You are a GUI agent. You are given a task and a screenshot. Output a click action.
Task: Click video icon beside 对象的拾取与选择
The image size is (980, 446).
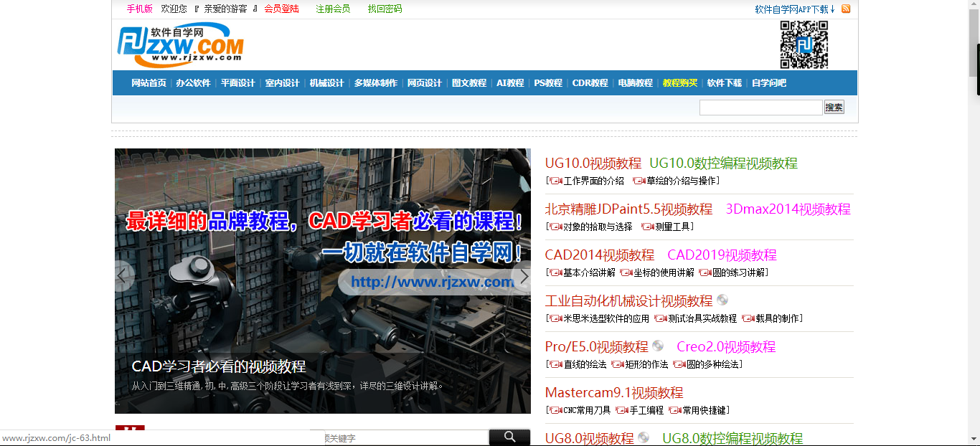coord(555,227)
